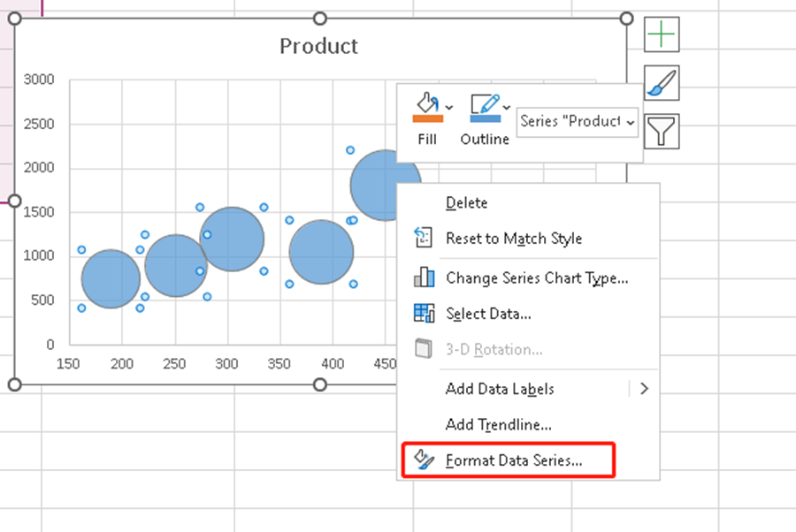The height and width of the screenshot is (532, 796).
Task: Click the top-center chart resize handle
Action: pos(320,19)
